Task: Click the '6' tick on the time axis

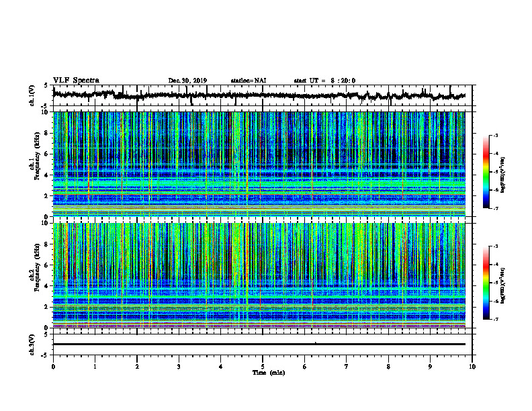Action: tap(305, 367)
